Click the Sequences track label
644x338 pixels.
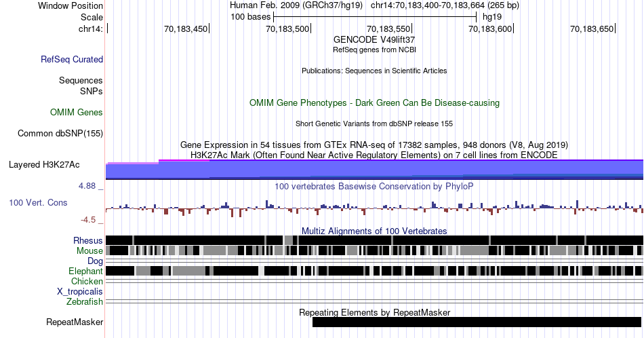81,80
